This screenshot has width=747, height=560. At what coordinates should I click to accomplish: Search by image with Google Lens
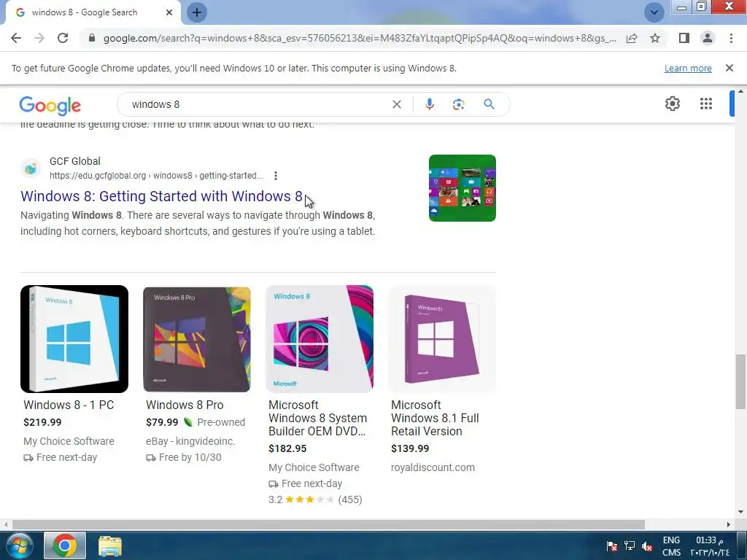tap(458, 104)
